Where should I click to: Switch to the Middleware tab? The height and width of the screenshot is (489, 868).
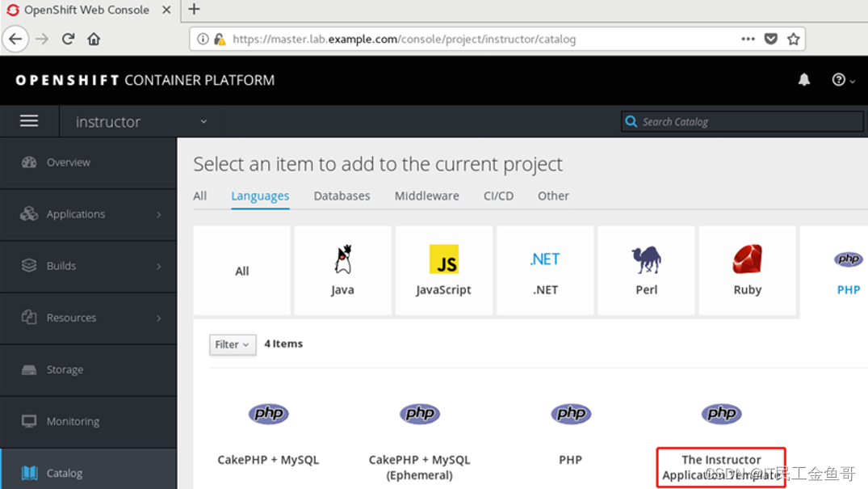(427, 196)
